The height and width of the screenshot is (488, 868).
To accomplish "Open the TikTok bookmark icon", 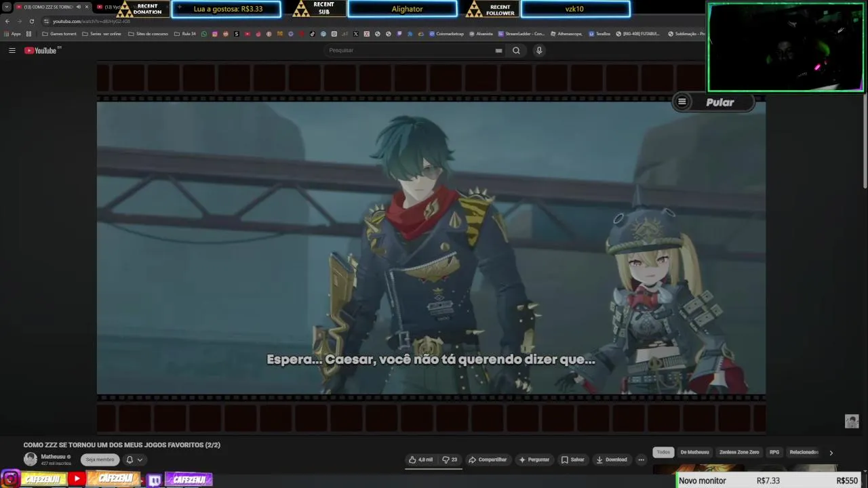I will point(313,33).
